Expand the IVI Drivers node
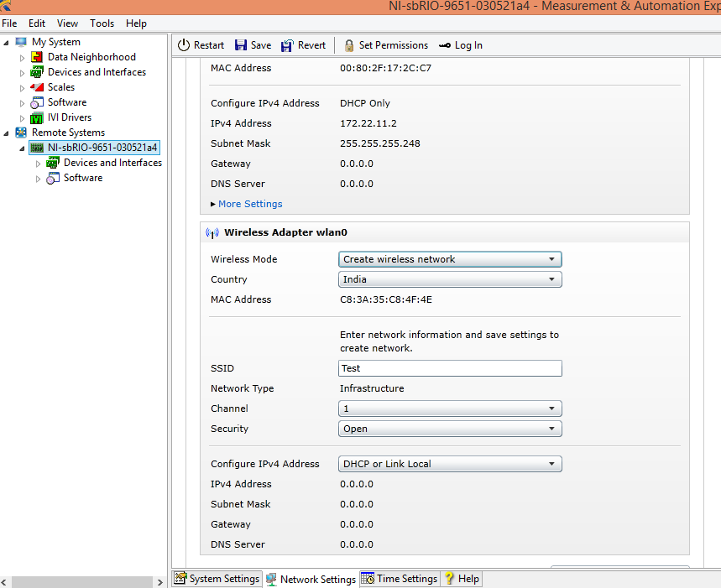Screen dimensions: 721x588 click(x=22, y=118)
